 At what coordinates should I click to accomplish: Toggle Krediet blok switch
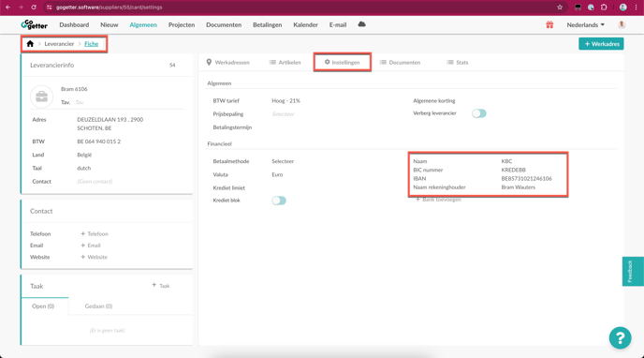click(x=279, y=201)
